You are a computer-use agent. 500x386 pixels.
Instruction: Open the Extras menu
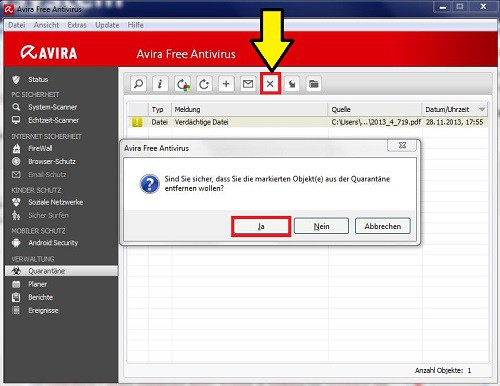tap(77, 25)
